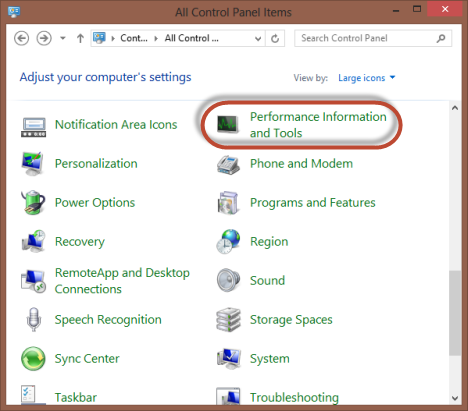This screenshot has height=411, width=468.
Task: Click the vertical scrollbar thumb
Action: click(x=455, y=313)
